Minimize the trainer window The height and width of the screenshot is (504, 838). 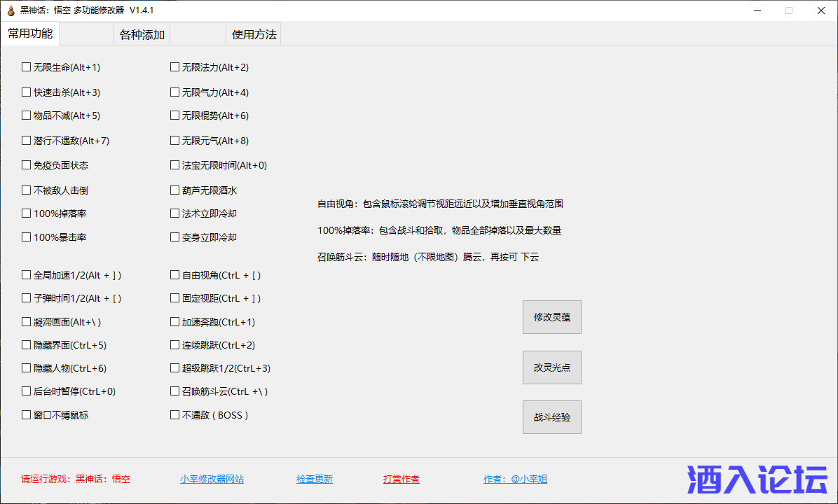[757, 10]
